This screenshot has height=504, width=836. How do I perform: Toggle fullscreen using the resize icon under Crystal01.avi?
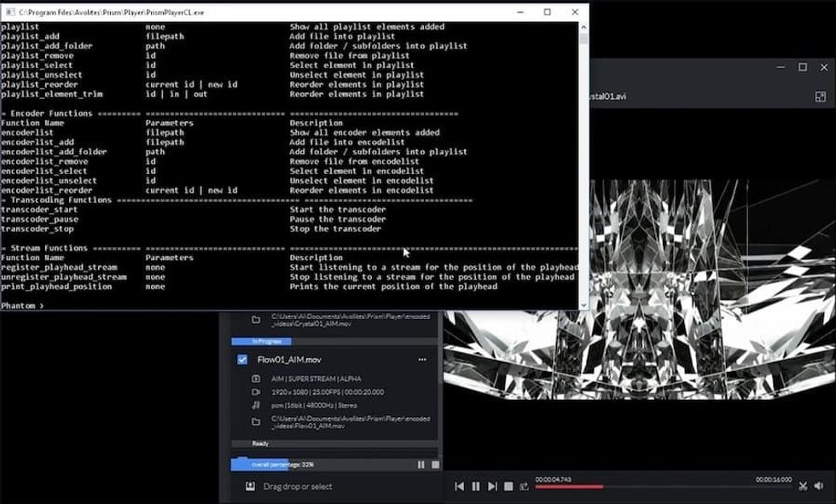[821, 96]
